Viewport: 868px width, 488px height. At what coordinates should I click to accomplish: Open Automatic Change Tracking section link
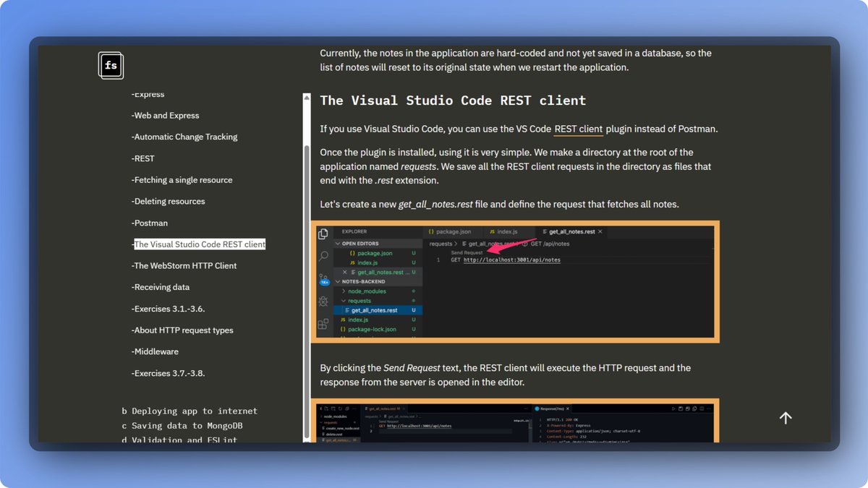coord(184,137)
